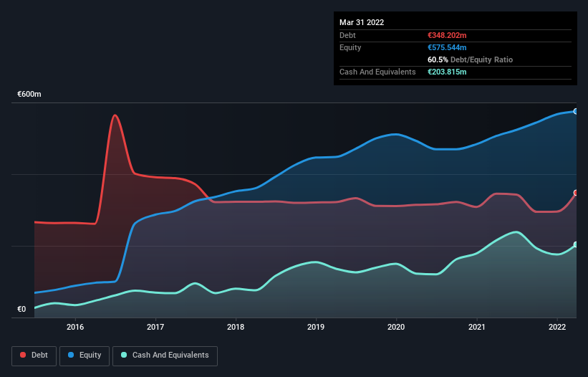Select the 2017 axis label
This screenshot has height=377, width=588.
pos(155,327)
